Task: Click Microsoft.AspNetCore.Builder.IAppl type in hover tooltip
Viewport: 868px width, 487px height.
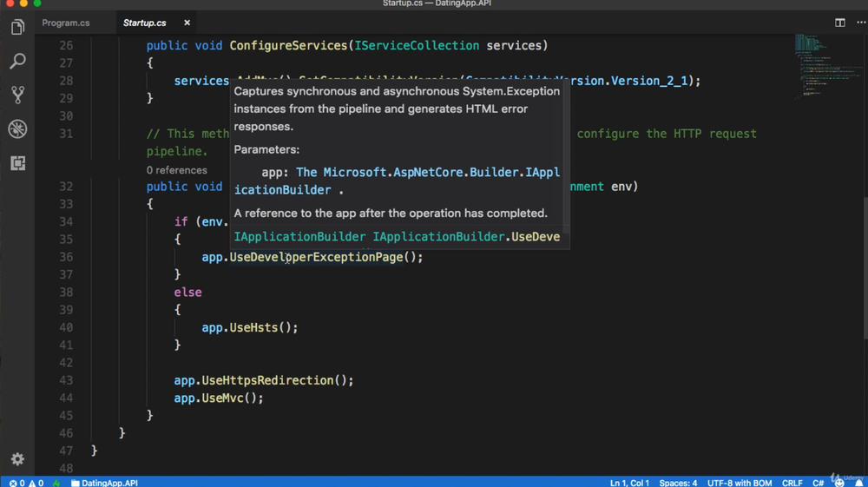Action: (441, 172)
